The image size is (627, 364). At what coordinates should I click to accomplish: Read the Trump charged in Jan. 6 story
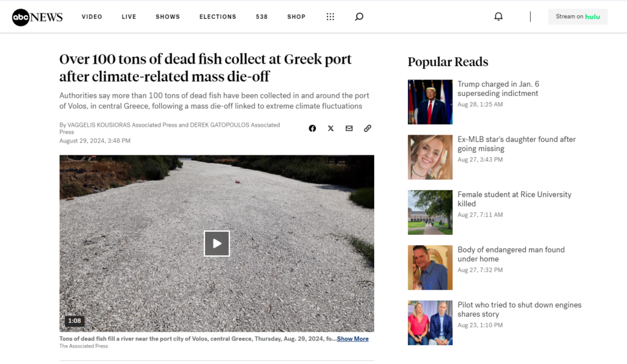pyautogui.click(x=498, y=89)
